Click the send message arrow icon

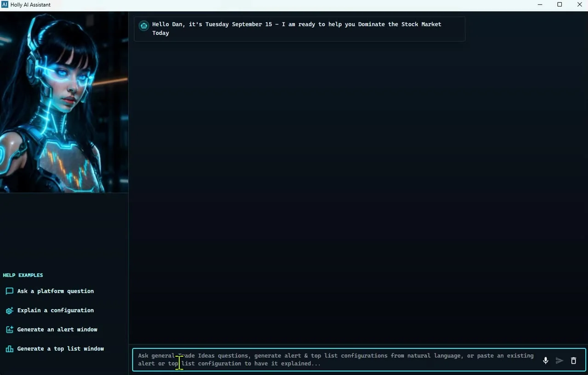coord(559,361)
